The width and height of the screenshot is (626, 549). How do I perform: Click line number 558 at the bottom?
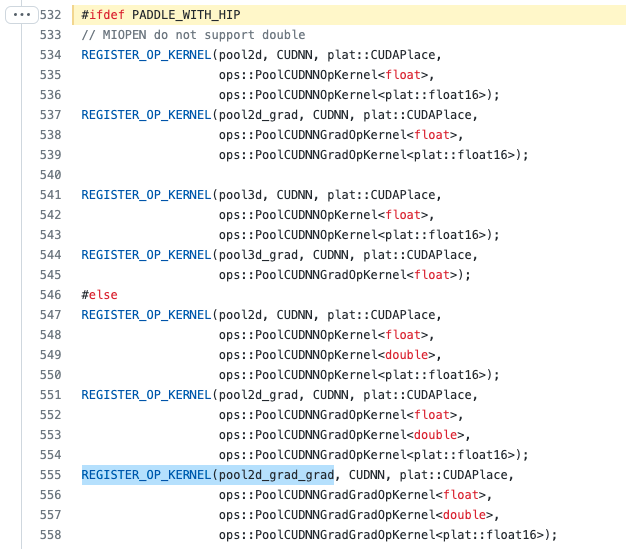click(50, 535)
